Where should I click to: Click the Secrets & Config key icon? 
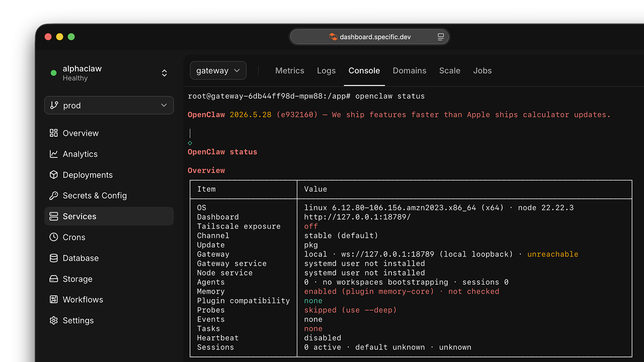coord(53,196)
